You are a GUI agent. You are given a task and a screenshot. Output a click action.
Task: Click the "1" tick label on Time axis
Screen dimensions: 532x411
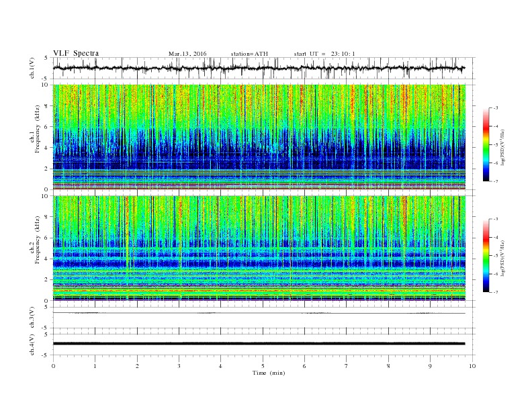tap(95, 366)
